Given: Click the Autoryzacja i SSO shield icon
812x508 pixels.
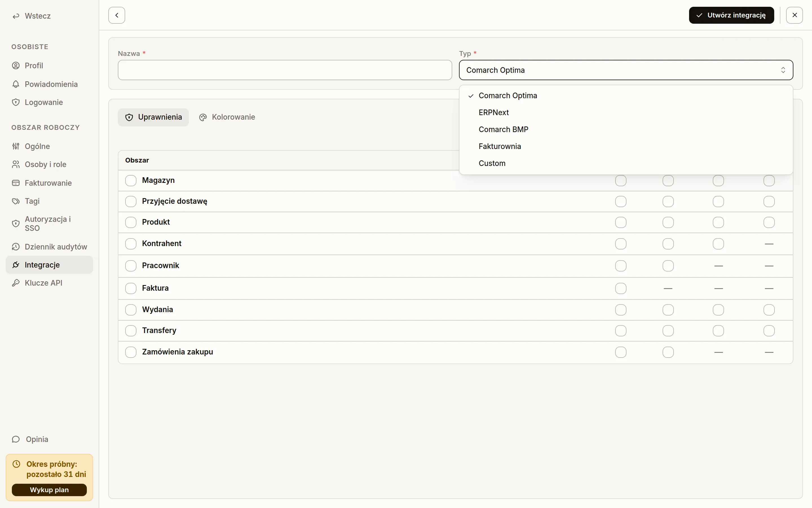Looking at the screenshot, I should (x=16, y=224).
